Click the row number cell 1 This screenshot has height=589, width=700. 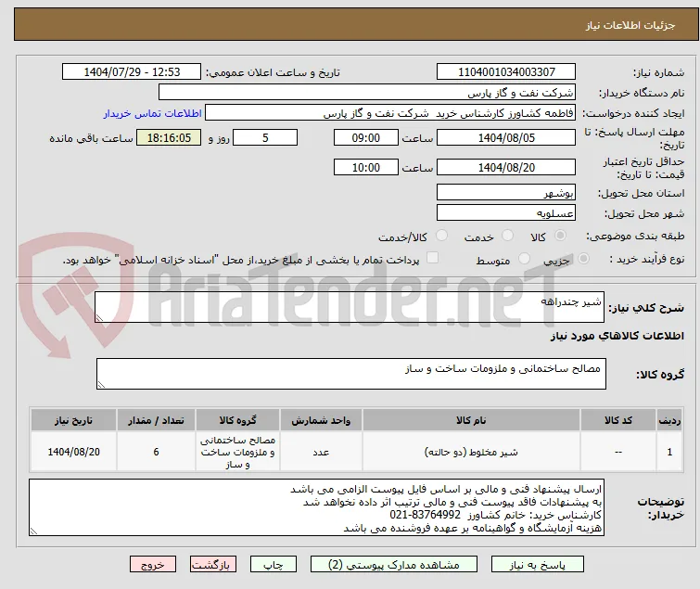pyautogui.click(x=669, y=452)
